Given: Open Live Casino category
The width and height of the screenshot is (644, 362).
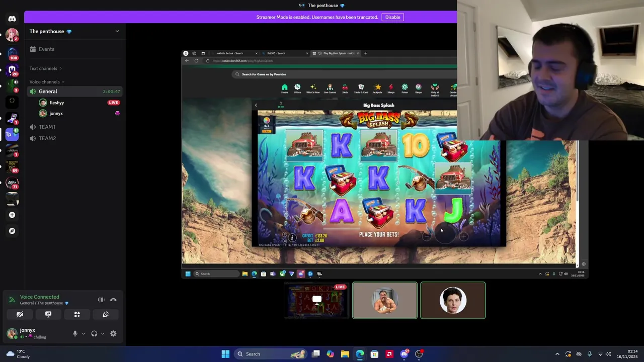Looking at the screenshot, I should [x=330, y=89].
